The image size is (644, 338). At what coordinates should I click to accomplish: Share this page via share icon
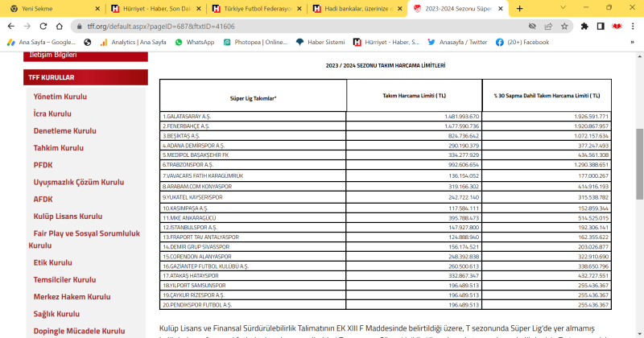pos(548,27)
